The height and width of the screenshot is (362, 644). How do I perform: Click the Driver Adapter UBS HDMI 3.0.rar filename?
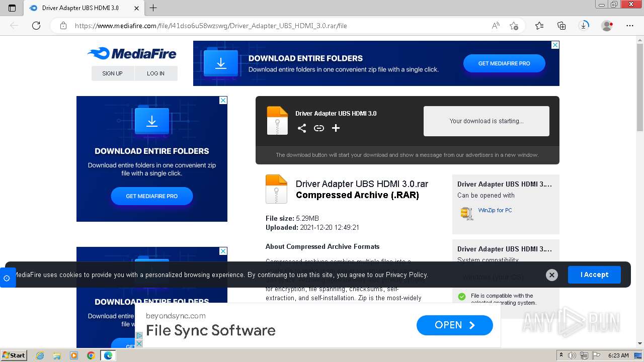tap(362, 184)
